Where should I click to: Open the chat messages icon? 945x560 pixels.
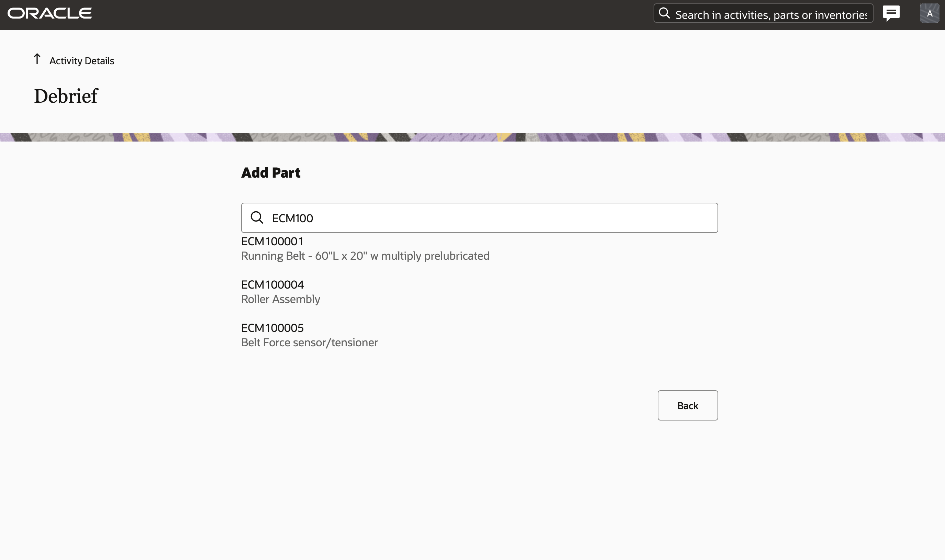tap(891, 14)
